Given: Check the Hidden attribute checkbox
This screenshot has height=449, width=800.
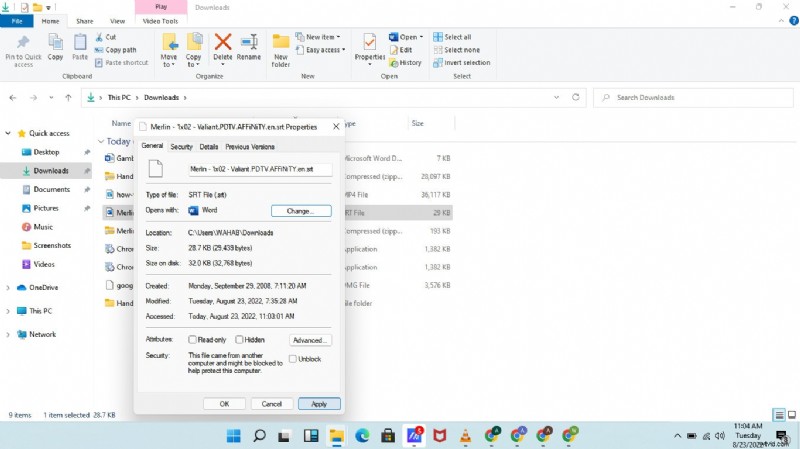Looking at the screenshot, I should click(x=240, y=340).
